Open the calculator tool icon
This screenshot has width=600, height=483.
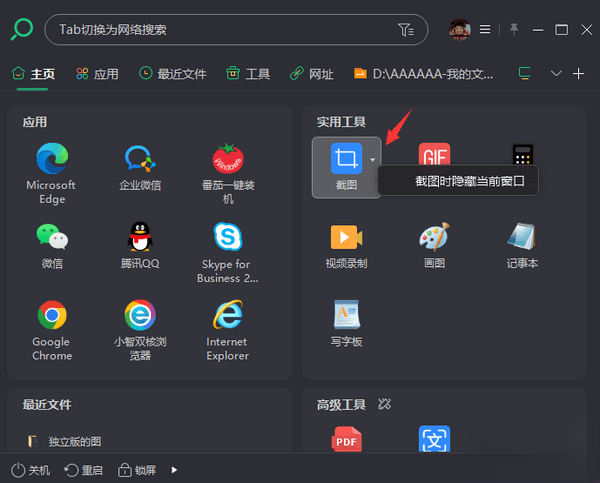522,154
